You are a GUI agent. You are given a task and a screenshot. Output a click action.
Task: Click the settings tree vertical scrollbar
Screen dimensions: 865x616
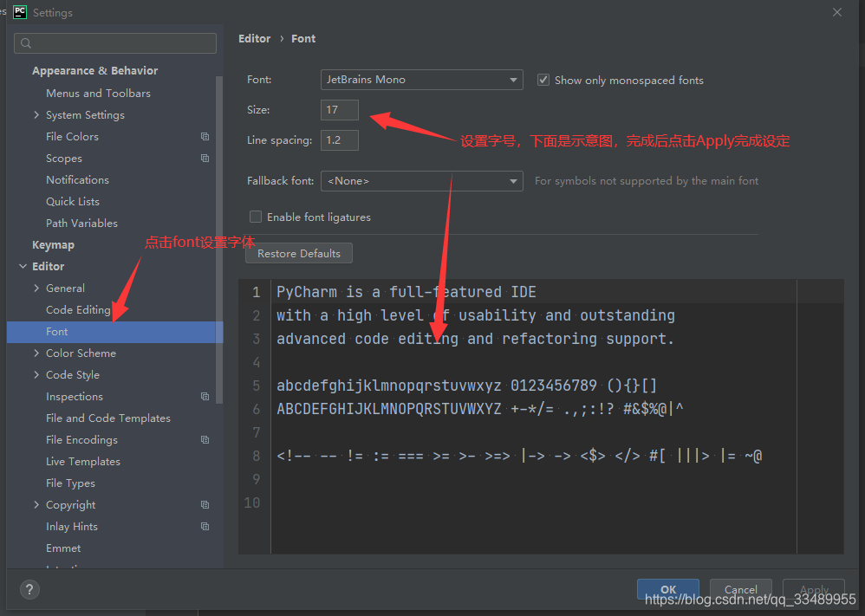[x=219, y=240]
